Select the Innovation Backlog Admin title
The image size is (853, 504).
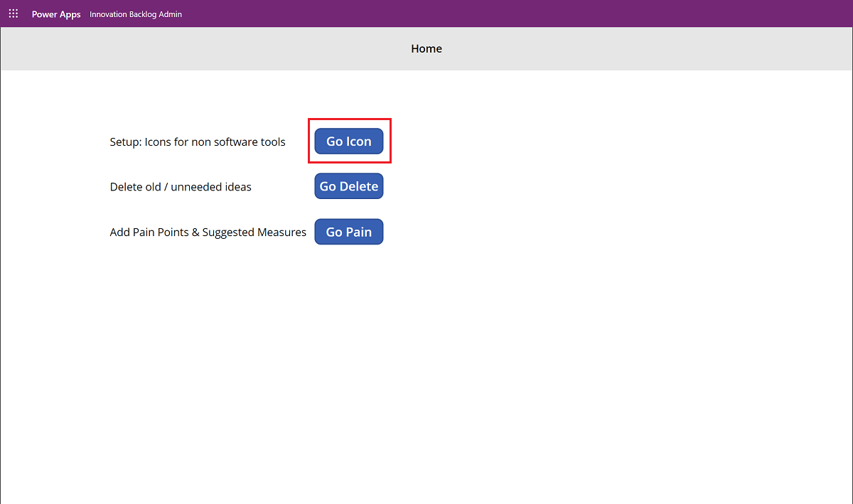pos(136,14)
